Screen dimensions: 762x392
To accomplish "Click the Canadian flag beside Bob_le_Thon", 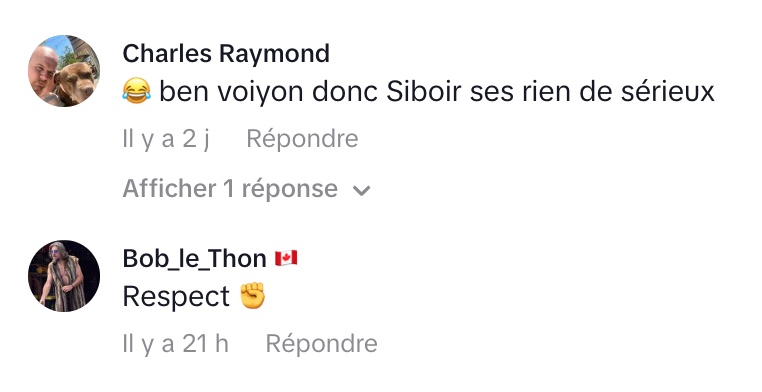I will (286, 258).
